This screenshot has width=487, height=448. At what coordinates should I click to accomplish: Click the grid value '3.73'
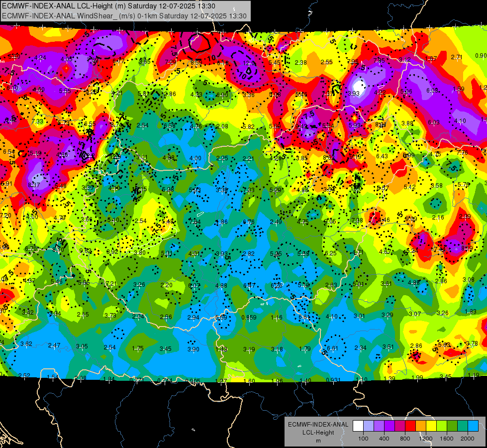click(x=110, y=315)
